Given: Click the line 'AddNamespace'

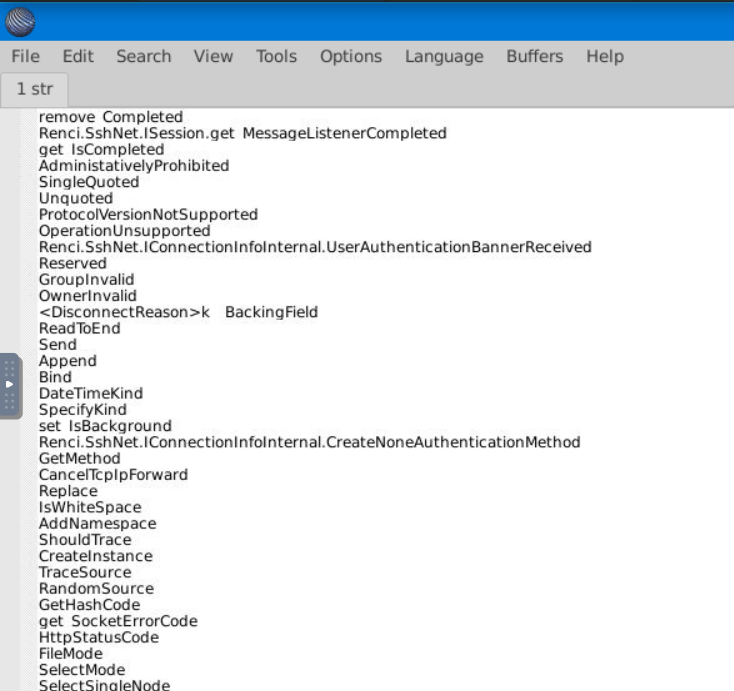Looking at the screenshot, I should pos(98,523).
